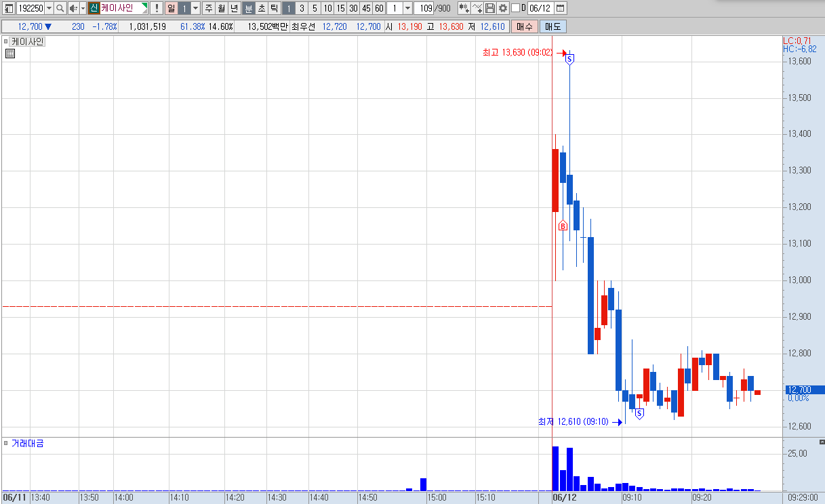Select tick 틱 chart period
825x504 pixels.
tap(274, 8)
